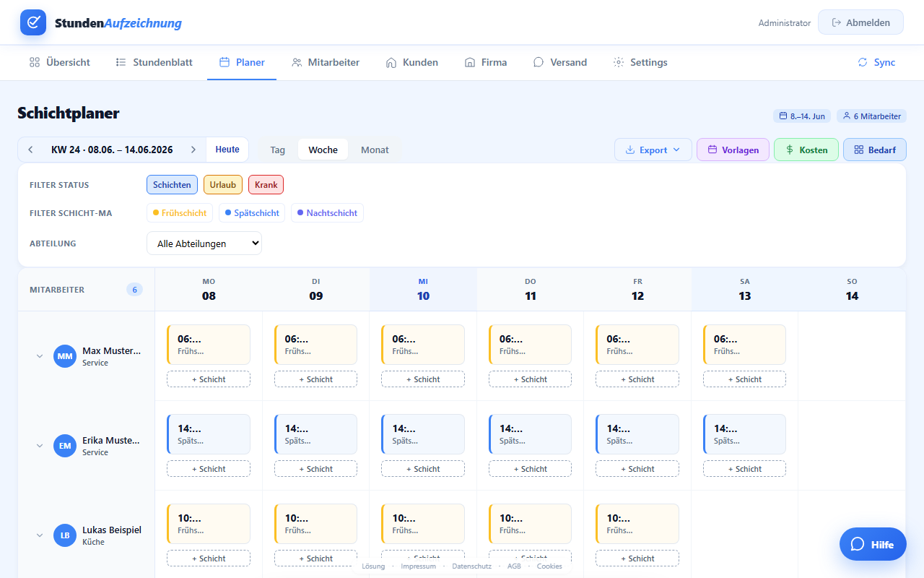The image size is (924, 578).
Task: Click the employee count badge 6
Action: click(x=134, y=290)
